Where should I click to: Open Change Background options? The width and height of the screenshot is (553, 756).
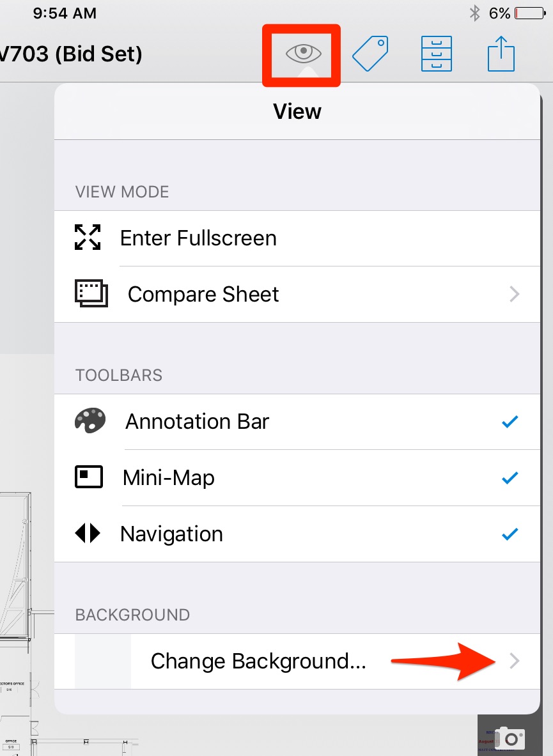pyautogui.click(x=258, y=661)
